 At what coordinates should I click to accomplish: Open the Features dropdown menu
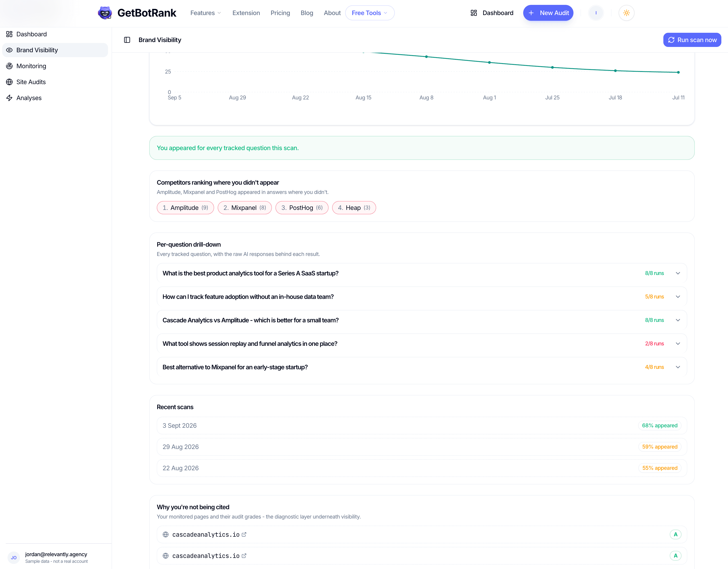206,13
